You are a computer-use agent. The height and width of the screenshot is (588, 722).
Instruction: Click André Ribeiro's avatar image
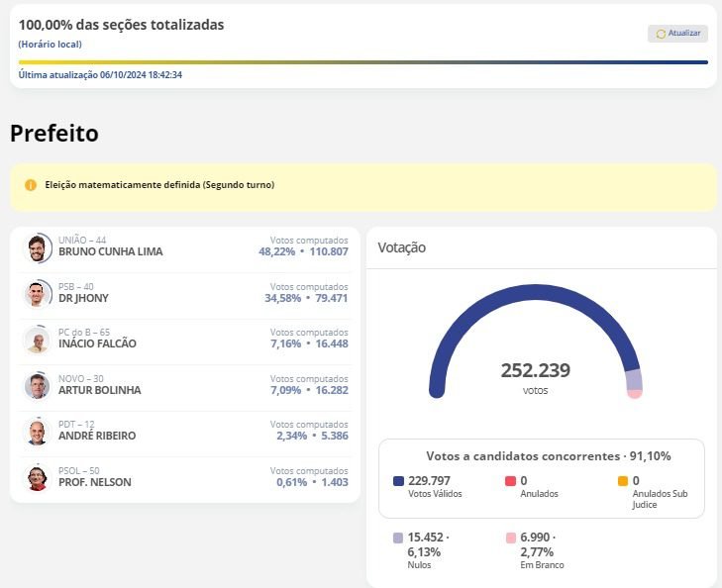point(37,433)
